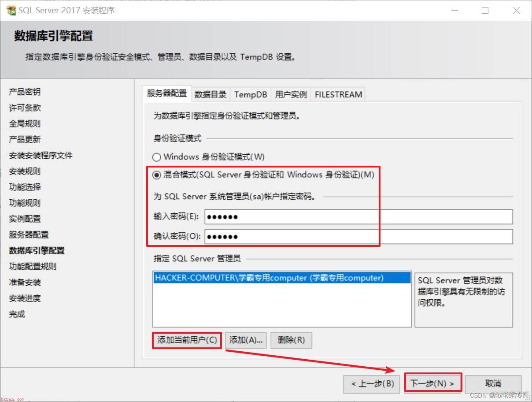The width and height of the screenshot is (532, 402).
Task: Click 安装安装程序文件 step in sidebar
Action: tap(41, 155)
